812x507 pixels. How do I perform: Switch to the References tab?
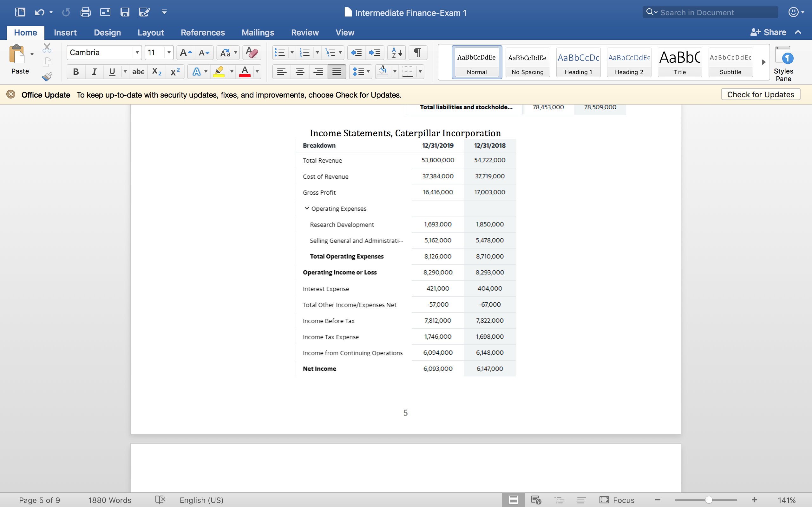pyautogui.click(x=203, y=33)
